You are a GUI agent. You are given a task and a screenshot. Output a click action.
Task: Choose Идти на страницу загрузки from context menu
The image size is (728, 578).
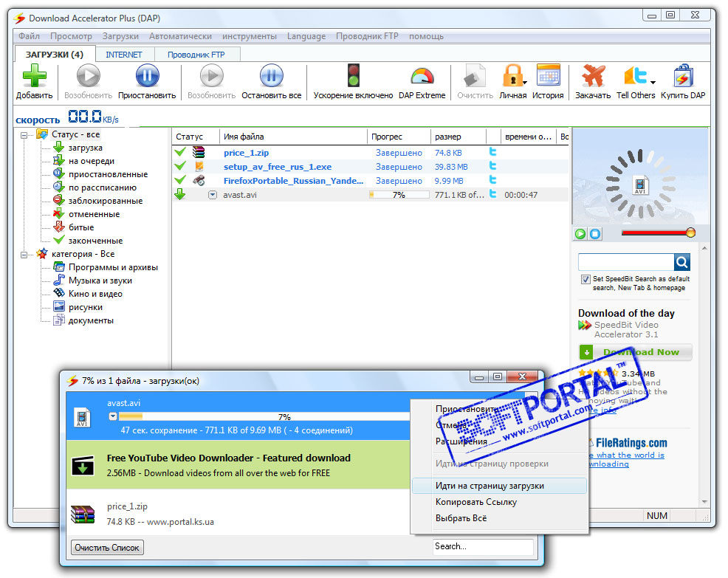pyautogui.click(x=500, y=486)
